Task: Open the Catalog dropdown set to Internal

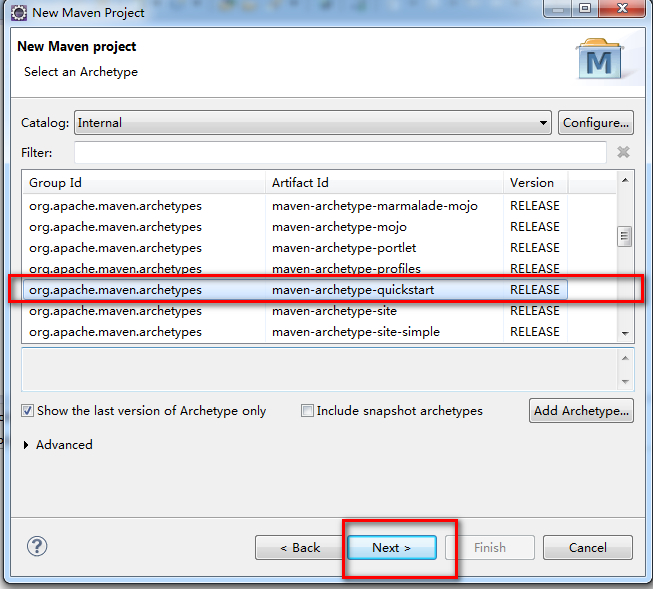Action: 313,122
